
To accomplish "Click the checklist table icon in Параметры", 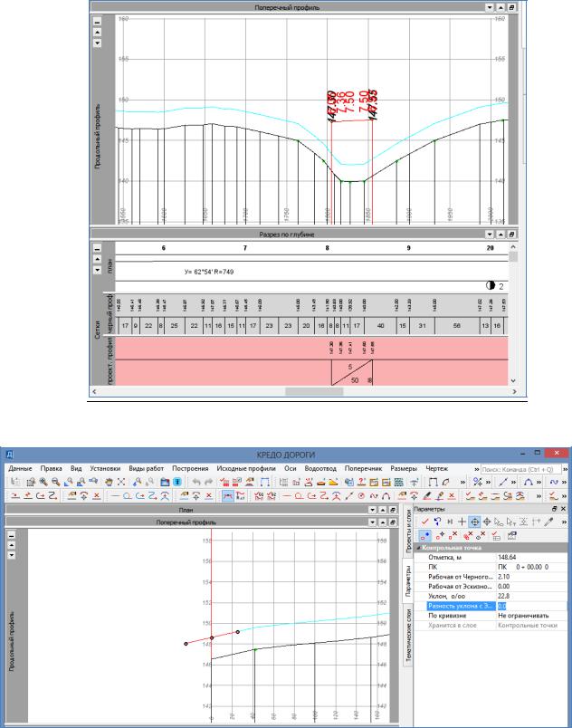I will pos(496,536).
